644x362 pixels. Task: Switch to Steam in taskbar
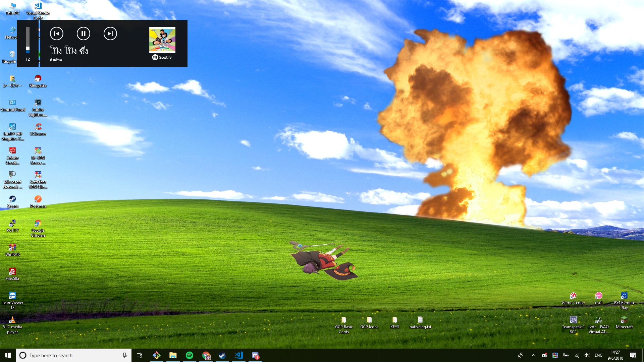click(222, 355)
